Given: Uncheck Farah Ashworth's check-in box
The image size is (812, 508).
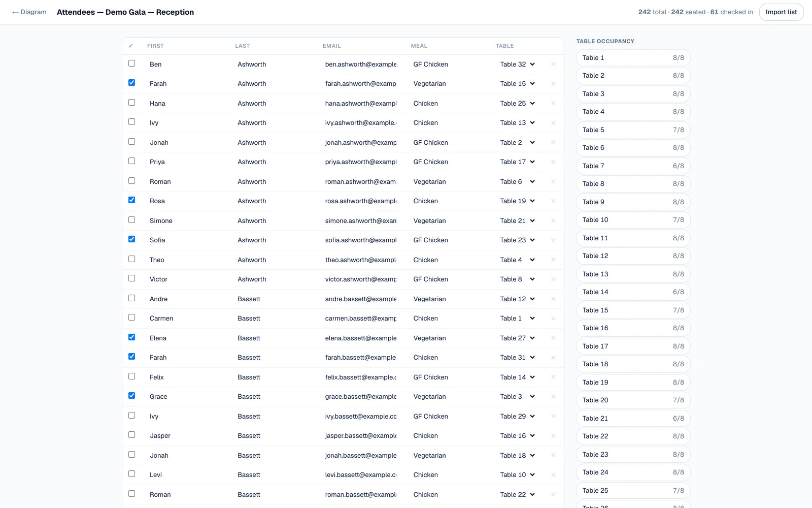Looking at the screenshot, I should click(132, 83).
